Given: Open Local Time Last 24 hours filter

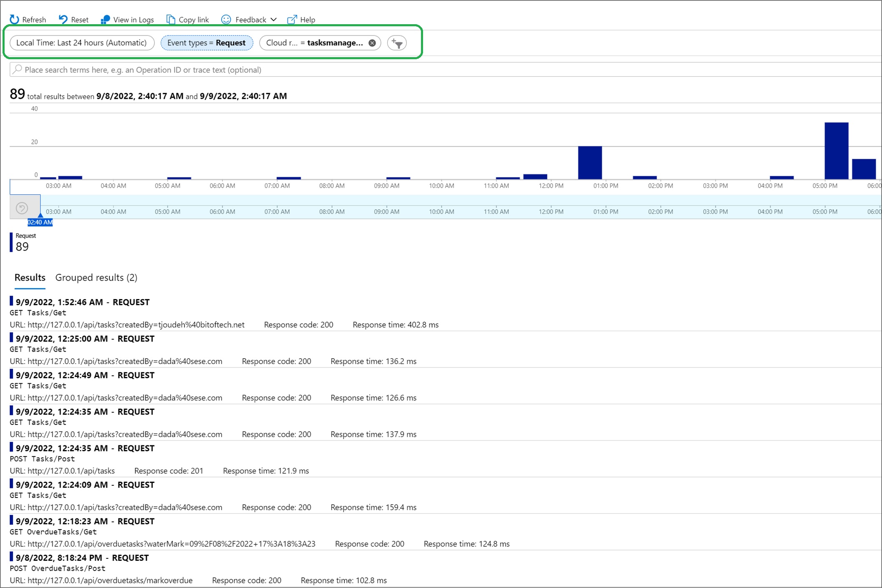Looking at the screenshot, I should [x=82, y=43].
